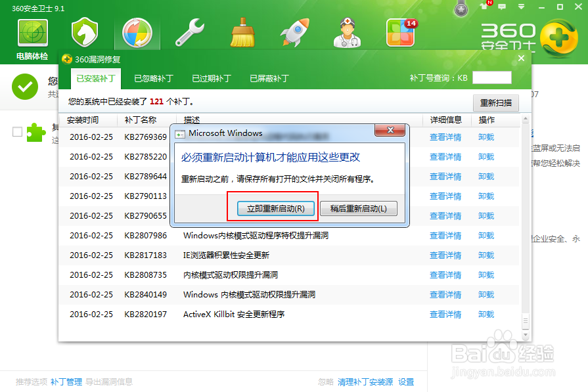The width and height of the screenshot is (588, 392).
Task: Open 补丁管理 link at bottom
Action: point(66,382)
